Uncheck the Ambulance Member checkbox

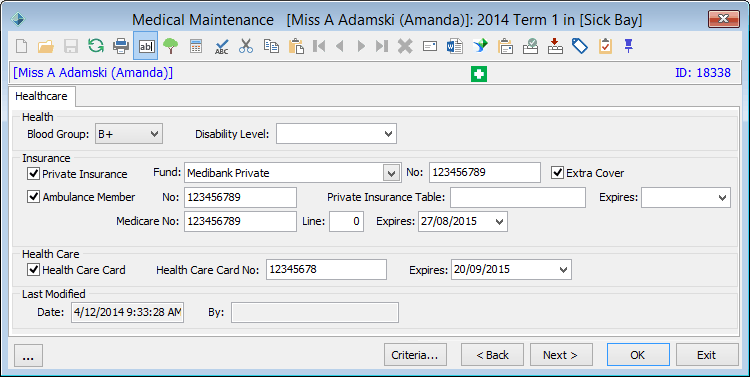tap(33, 197)
